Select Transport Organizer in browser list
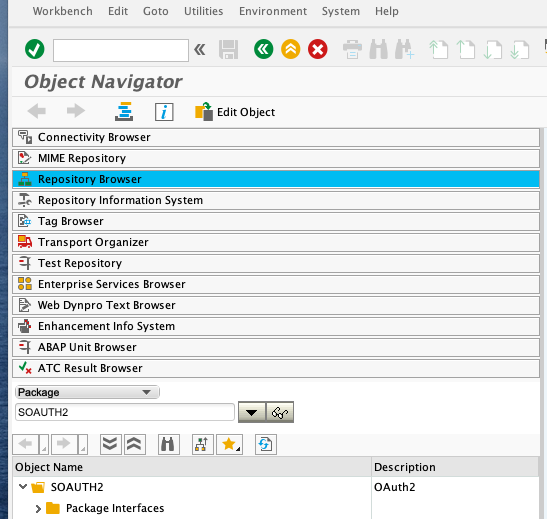This screenshot has height=519, width=547. (276, 242)
